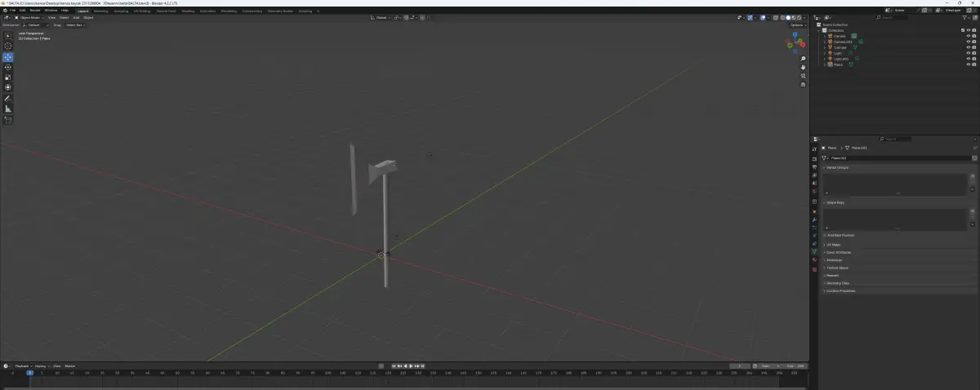Hide Camera.001 via its eye icon
The height and width of the screenshot is (390, 980).
pos(969,42)
